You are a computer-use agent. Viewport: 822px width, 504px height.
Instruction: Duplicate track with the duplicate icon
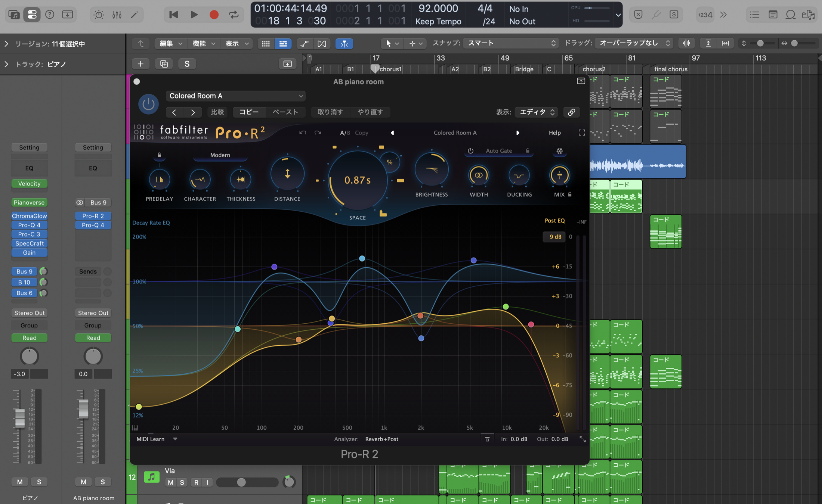tap(164, 64)
